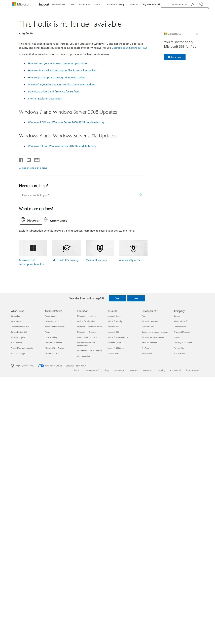Image resolution: width=215 pixels, height=644 pixels.
Task: Open the All Microsoft dropdown
Action: pyautogui.click(x=179, y=5)
